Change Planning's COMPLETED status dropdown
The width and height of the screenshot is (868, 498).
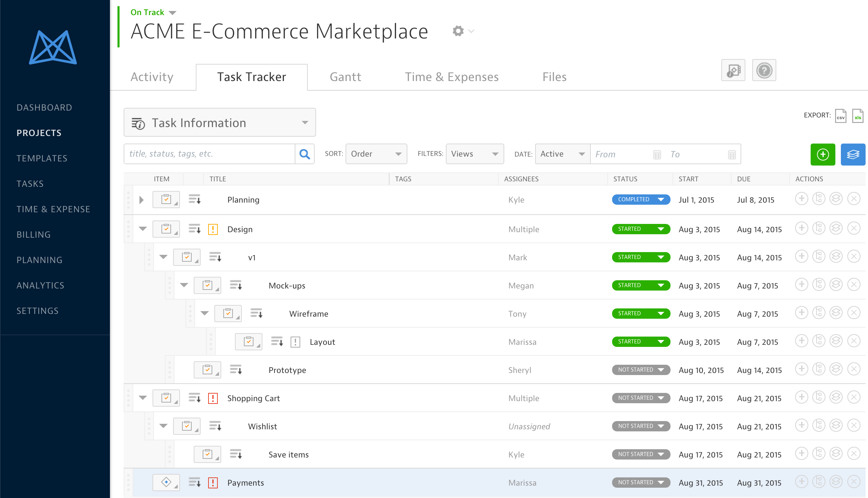[x=641, y=199]
